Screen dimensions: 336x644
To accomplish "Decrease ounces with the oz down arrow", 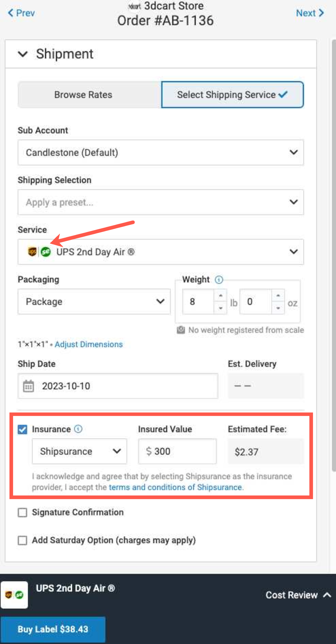I will click(278, 308).
